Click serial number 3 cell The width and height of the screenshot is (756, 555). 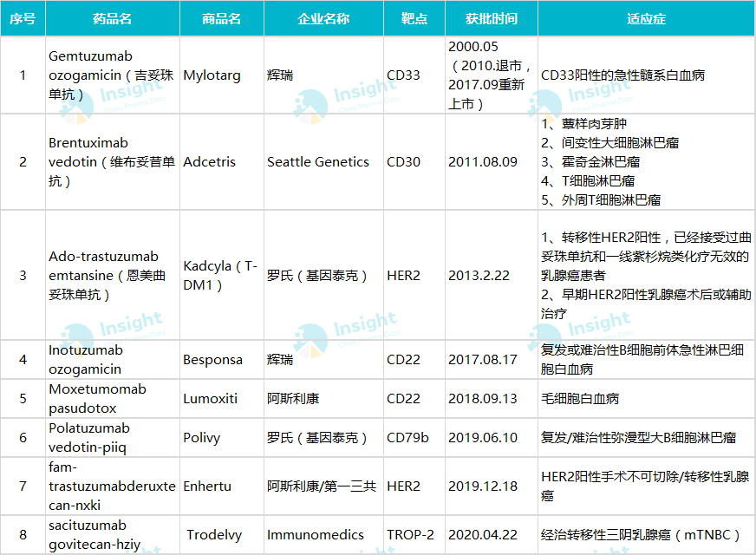[23, 275]
